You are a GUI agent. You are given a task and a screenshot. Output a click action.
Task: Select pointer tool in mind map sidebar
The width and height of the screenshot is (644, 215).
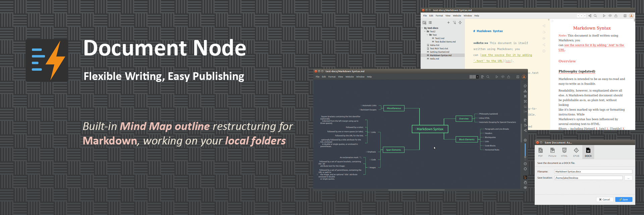coord(525,177)
